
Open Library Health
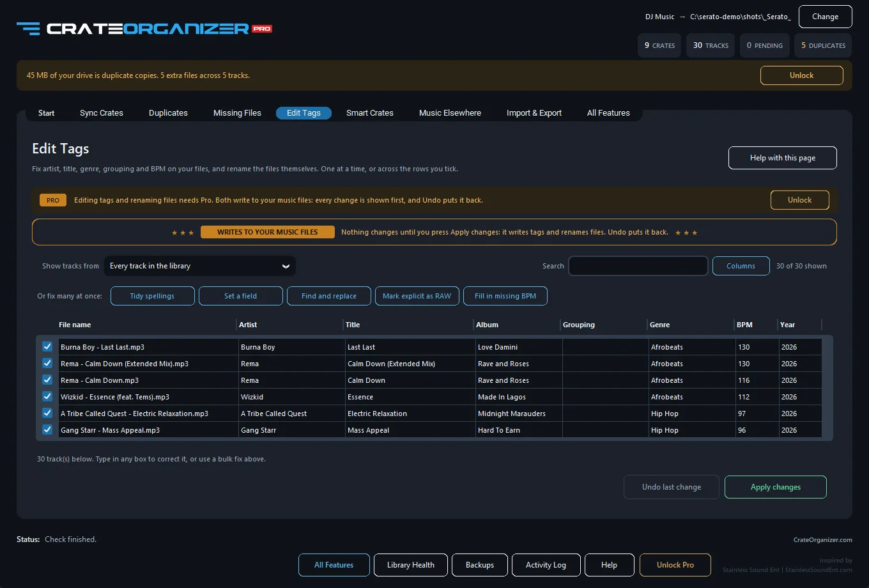coord(410,565)
